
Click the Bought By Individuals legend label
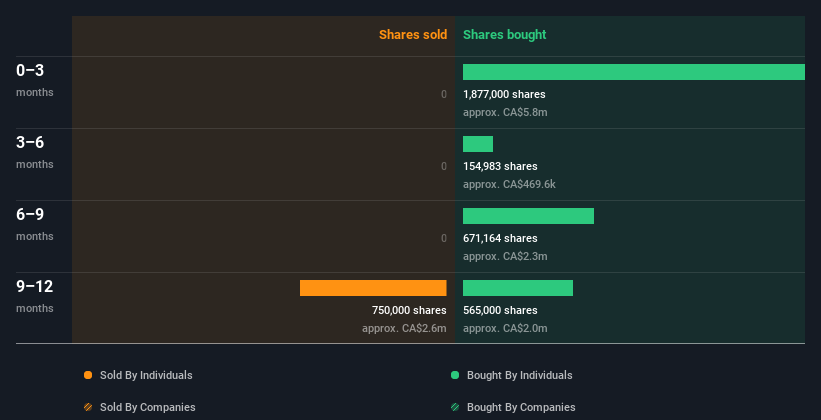tap(519, 375)
